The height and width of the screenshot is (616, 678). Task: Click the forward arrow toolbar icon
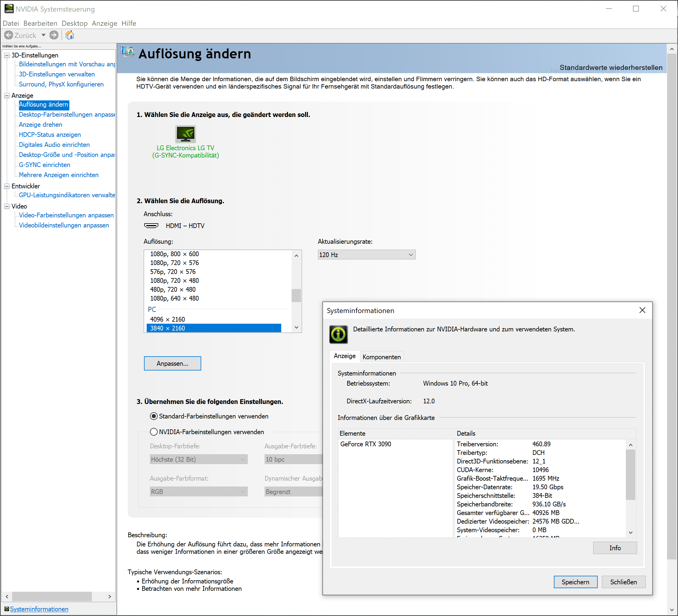coord(54,35)
